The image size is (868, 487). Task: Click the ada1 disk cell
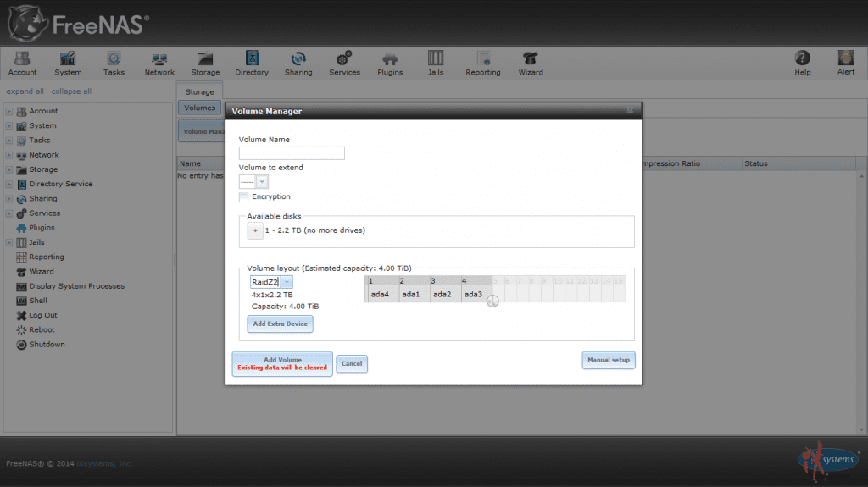coord(411,295)
